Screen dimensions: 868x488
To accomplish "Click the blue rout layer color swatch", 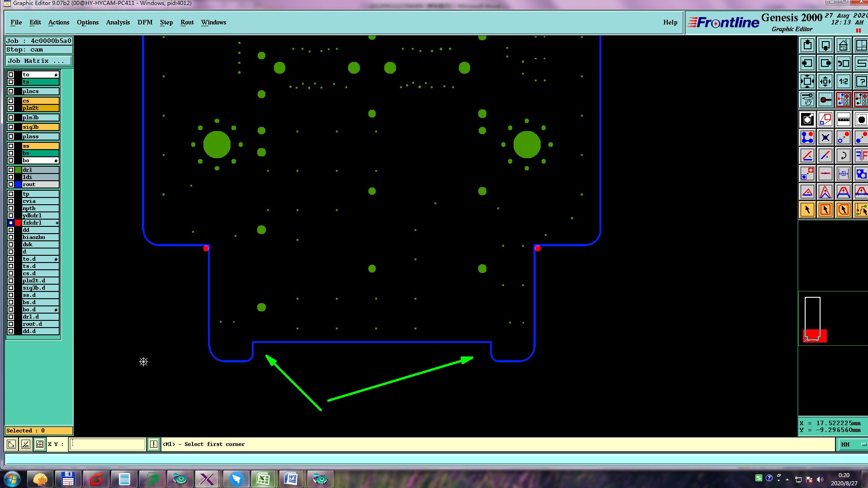I will 18,184.
